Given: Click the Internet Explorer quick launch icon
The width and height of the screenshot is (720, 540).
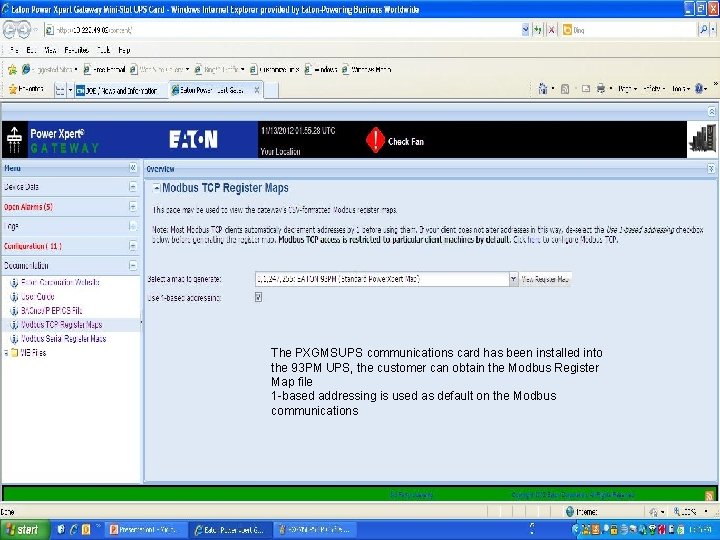Looking at the screenshot, I should (73, 530).
